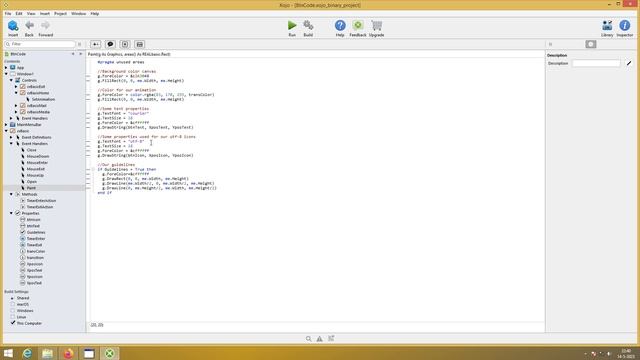The width and height of the screenshot is (640, 360).
Task: Collapse the Window1 tree node
Action: (x=6, y=74)
